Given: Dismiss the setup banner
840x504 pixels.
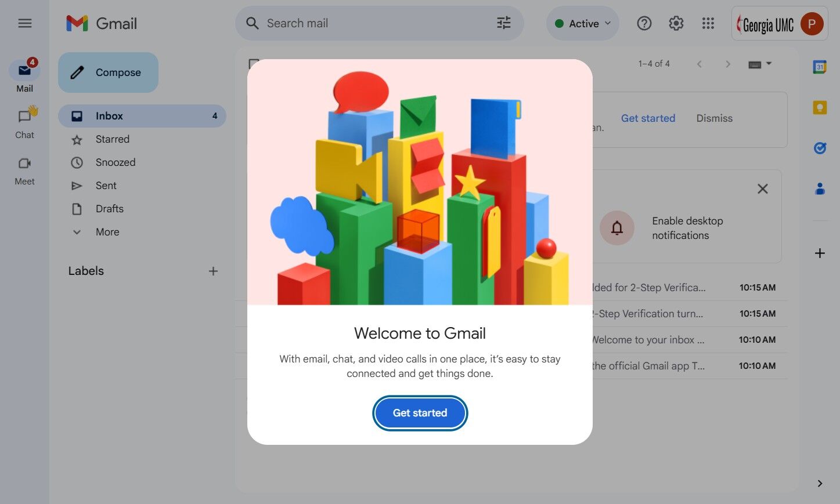Looking at the screenshot, I should point(714,118).
